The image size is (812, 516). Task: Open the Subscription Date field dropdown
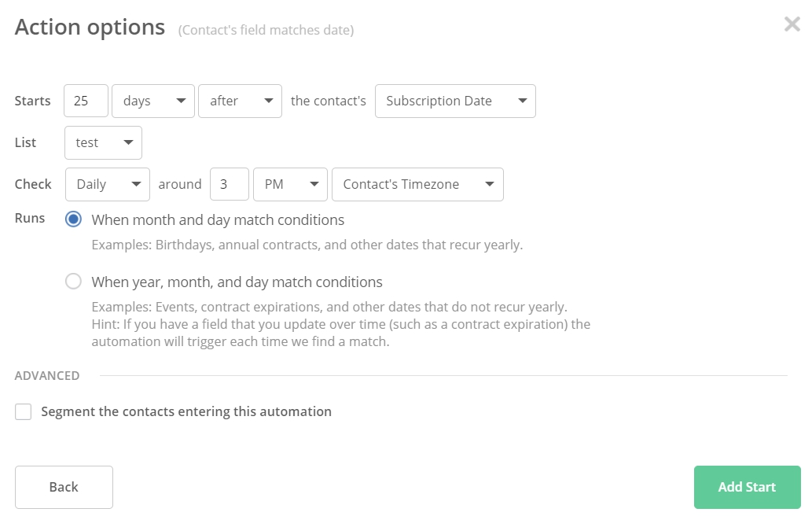(455, 101)
